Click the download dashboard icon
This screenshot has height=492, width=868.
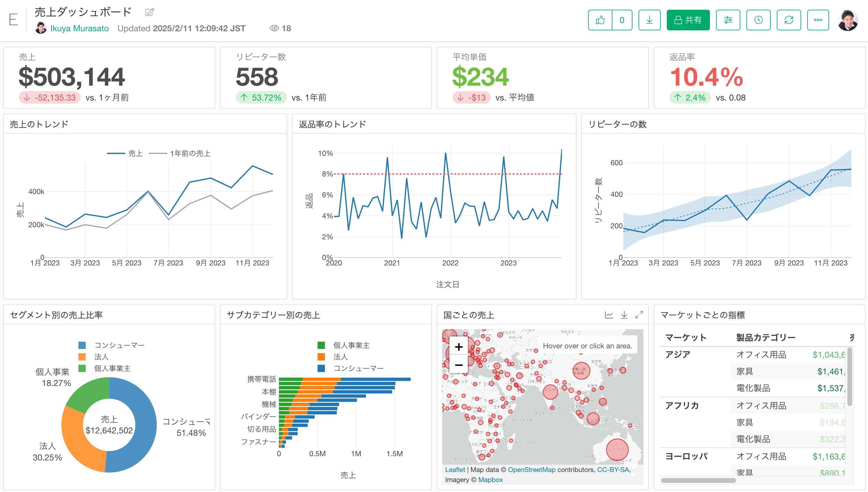pyautogui.click(x=649, y=20)
